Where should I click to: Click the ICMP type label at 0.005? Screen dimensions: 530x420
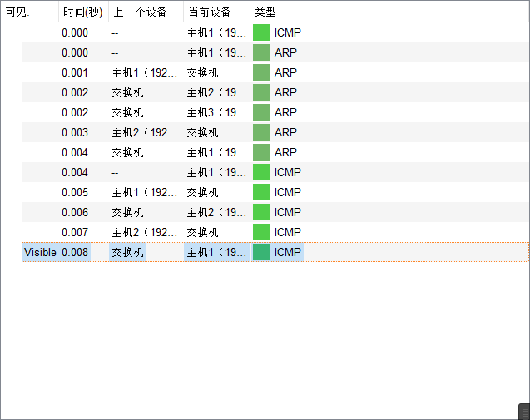287,192
